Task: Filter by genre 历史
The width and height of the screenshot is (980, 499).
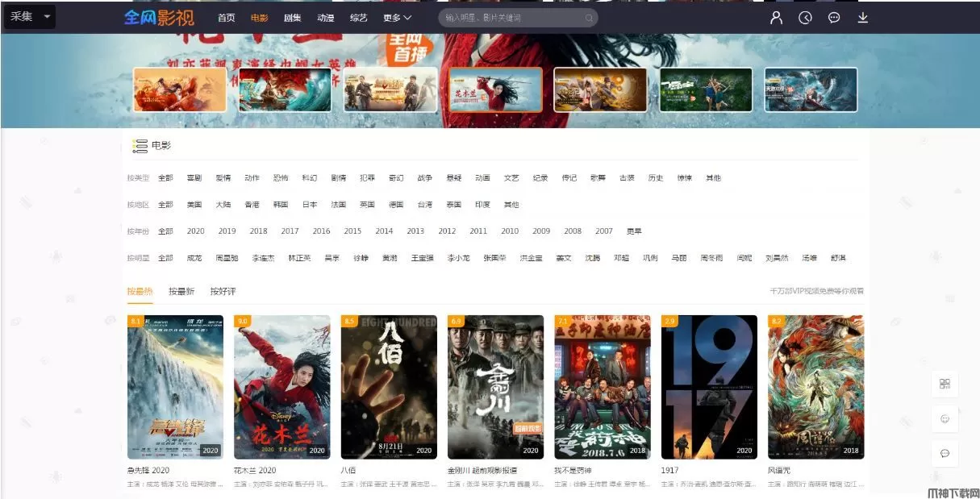Action: pos(656,178)
